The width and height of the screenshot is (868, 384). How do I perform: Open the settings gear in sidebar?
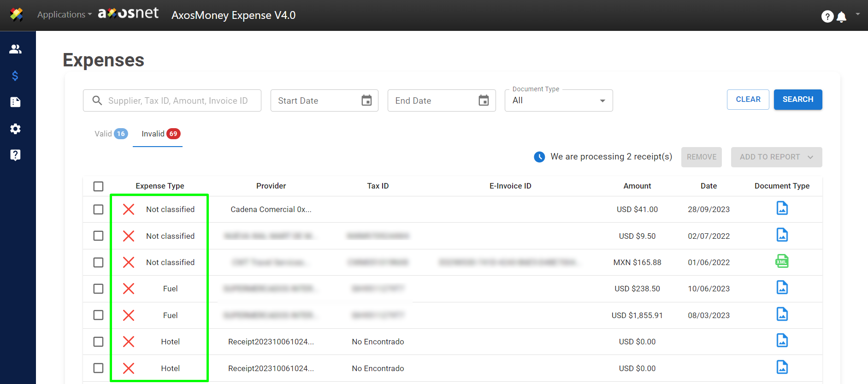click(16, 129)
